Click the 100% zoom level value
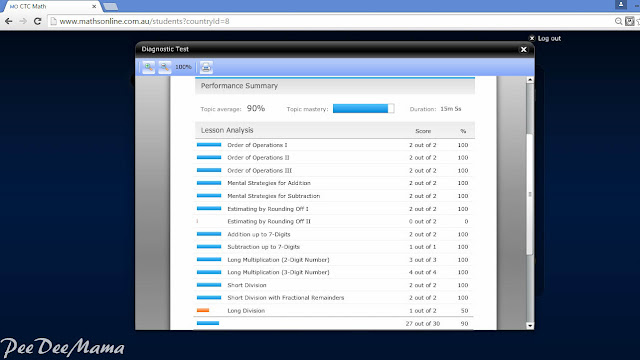Screen dimensions: 640x360 pyautogui.click(x=183, y=67)
